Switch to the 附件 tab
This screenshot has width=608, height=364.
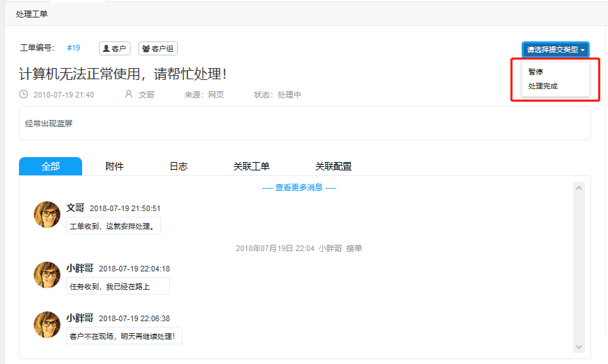pos(114,166)
